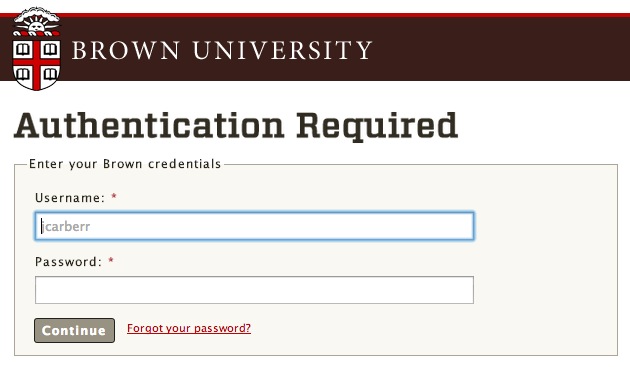Click the Continue button
630x367 pixels.
(x=74, y=330)
